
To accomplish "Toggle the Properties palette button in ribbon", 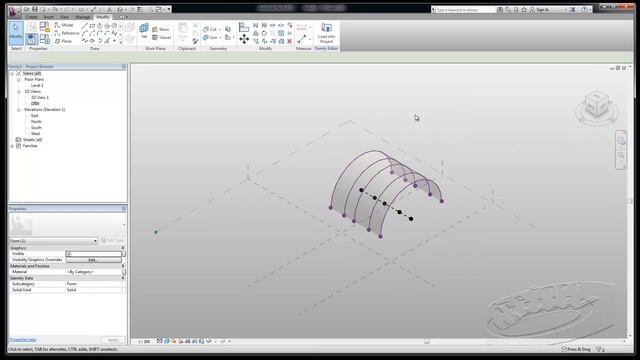I will pyautogui.click(x=31, y=39).
